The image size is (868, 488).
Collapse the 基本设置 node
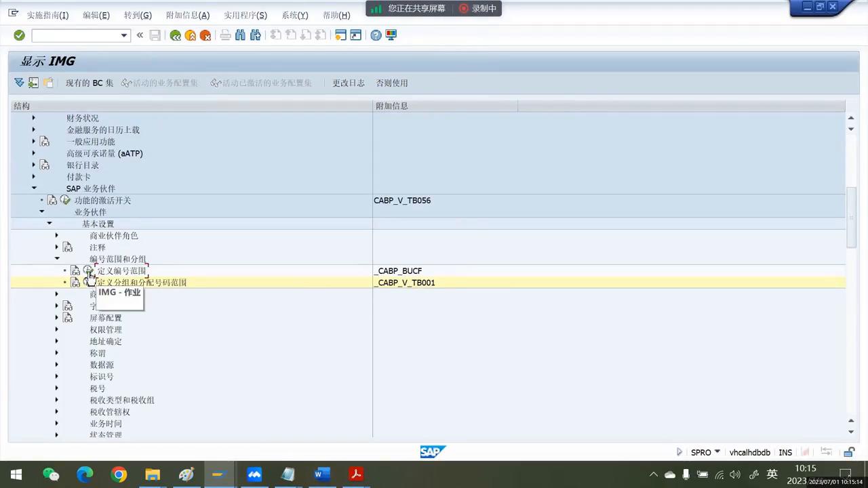tap(49, 224)
